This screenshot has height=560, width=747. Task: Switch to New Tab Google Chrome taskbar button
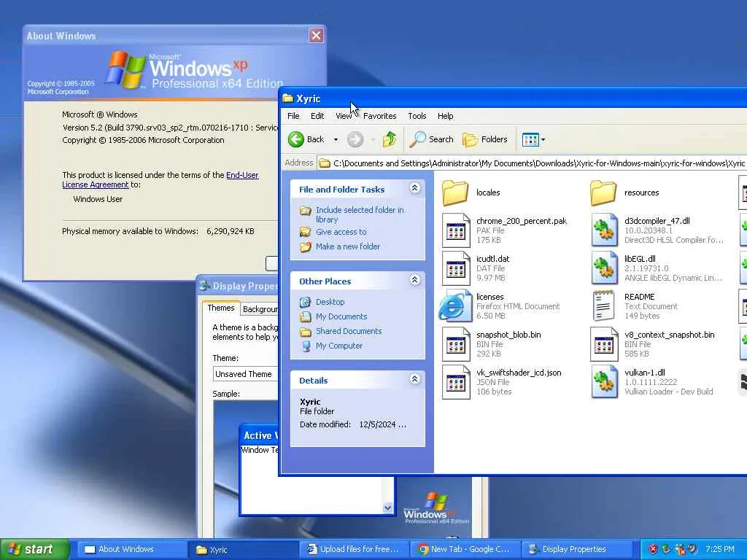pos(466,549)
